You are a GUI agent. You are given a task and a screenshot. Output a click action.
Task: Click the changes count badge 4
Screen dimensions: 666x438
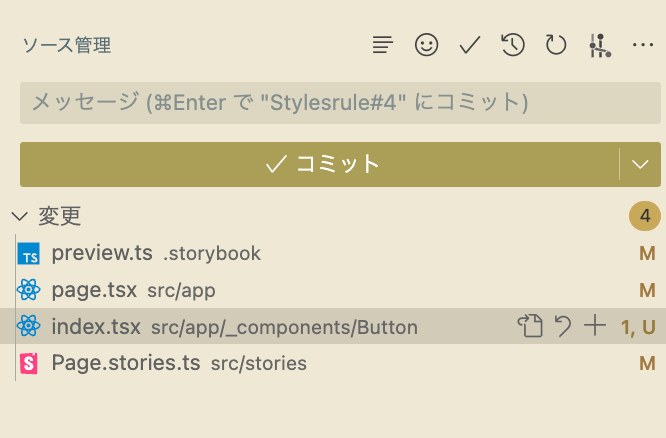[645, 216]
